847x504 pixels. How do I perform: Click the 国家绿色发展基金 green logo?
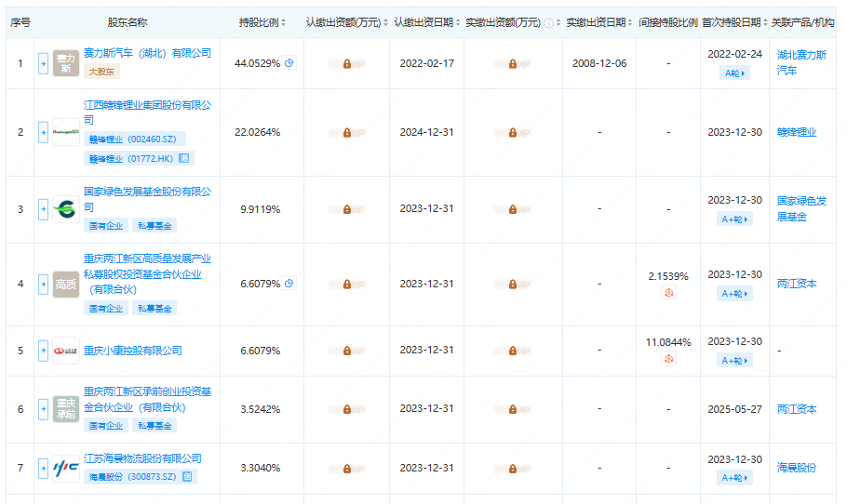(x=66, y=209)
